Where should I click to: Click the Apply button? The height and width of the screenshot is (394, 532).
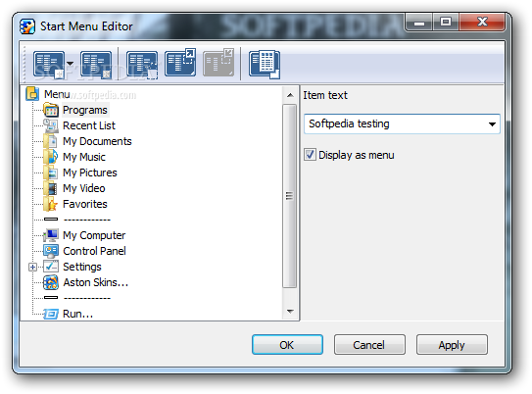pos(452,345)
